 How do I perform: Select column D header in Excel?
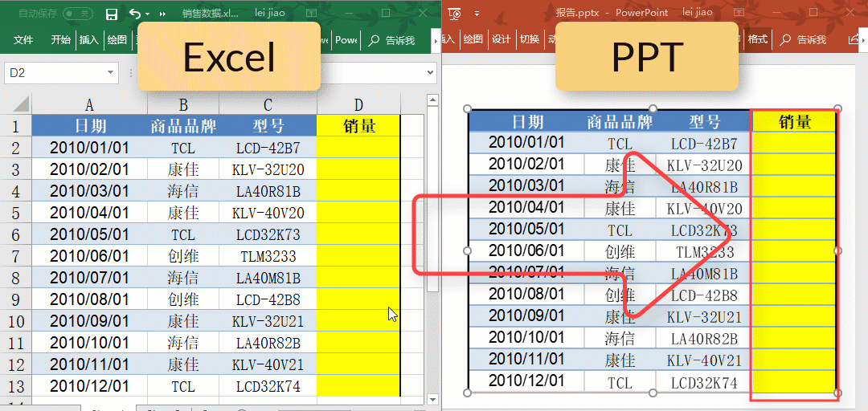358,104
